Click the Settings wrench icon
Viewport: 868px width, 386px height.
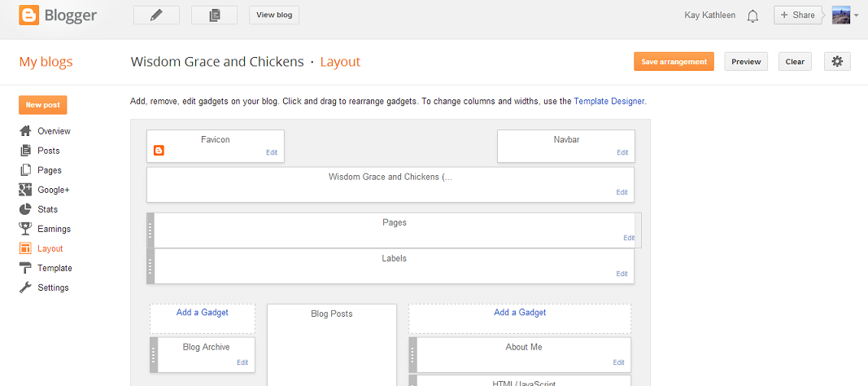click(26, 287)
